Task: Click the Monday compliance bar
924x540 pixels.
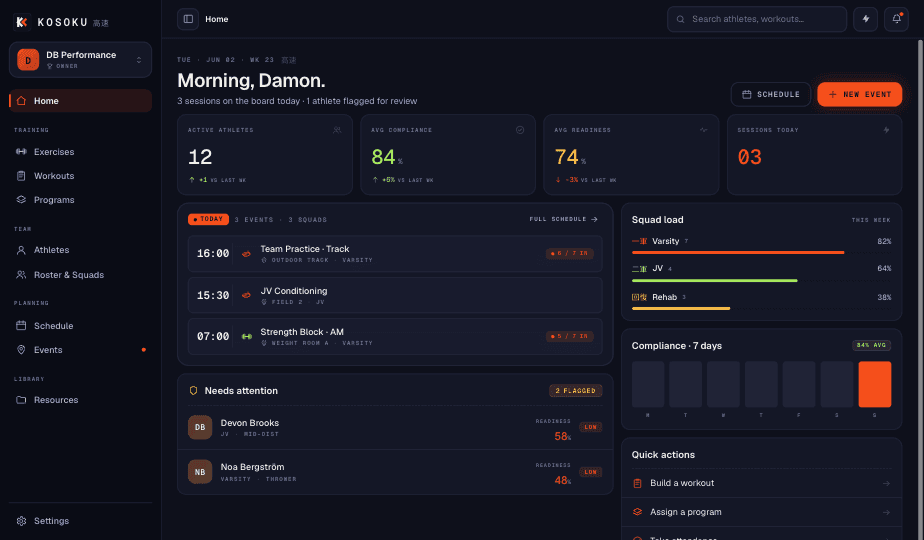Action: (648, 384)
